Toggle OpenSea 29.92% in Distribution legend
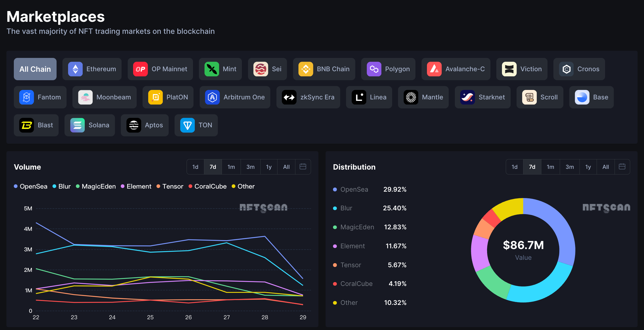 click(x=370, y=189)
